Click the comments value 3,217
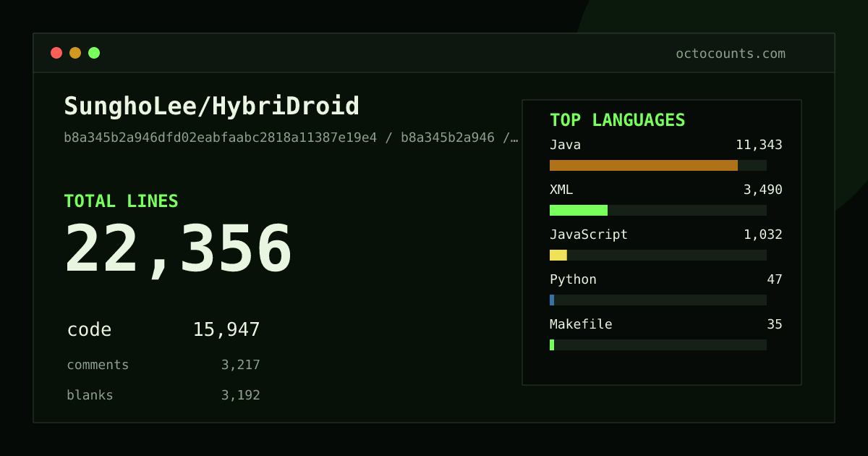 click(241, 365)
